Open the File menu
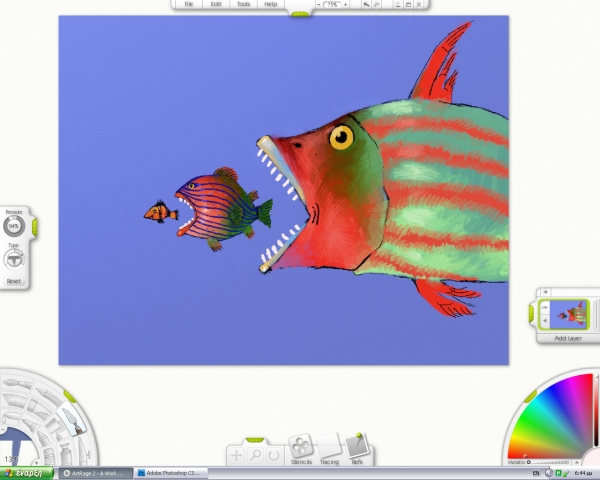 189,4
